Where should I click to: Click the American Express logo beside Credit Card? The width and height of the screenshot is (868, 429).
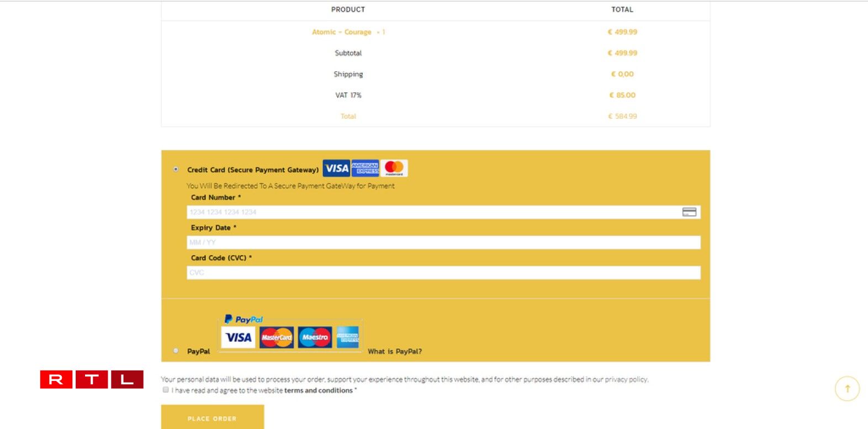click(365, 168)
